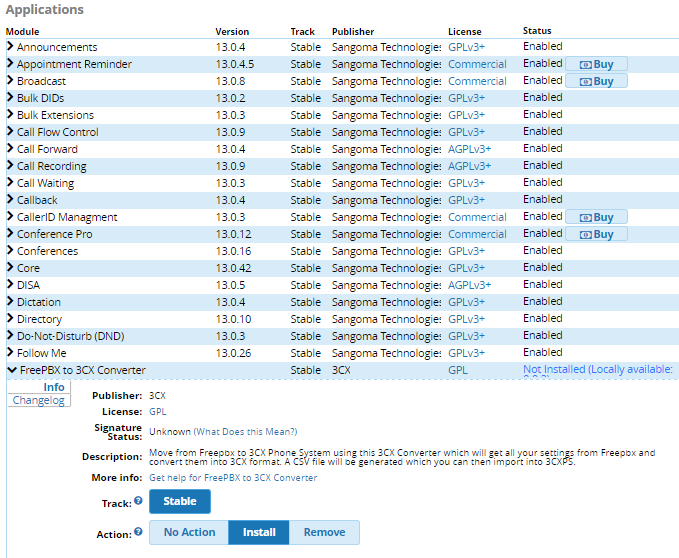The height and width of the screenshot is (558, 679).
Task: Open Get help for FreePBX to 3CX Converter
Action: 233,477
